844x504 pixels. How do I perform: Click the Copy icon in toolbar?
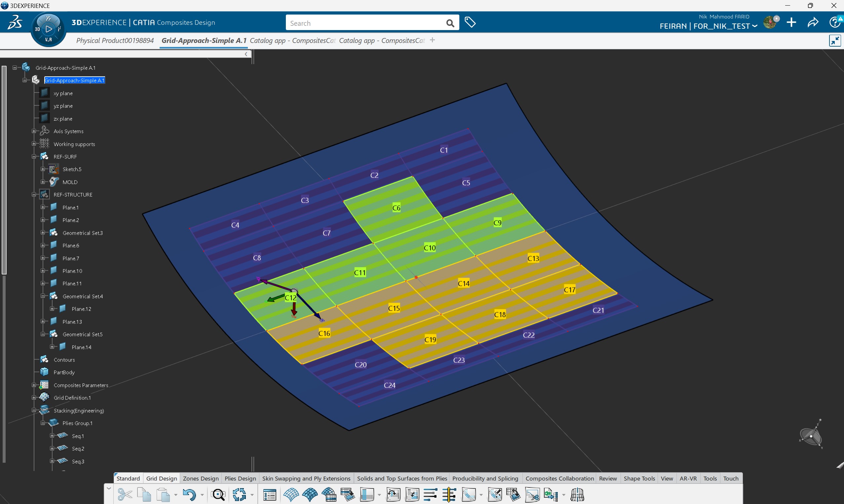click(x=144, y=494)
